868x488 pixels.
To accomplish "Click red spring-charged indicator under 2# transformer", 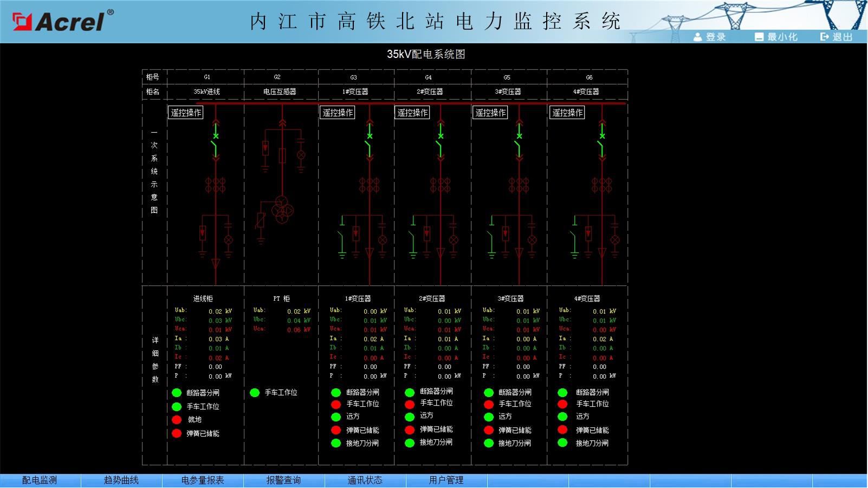I will [410, 430].
